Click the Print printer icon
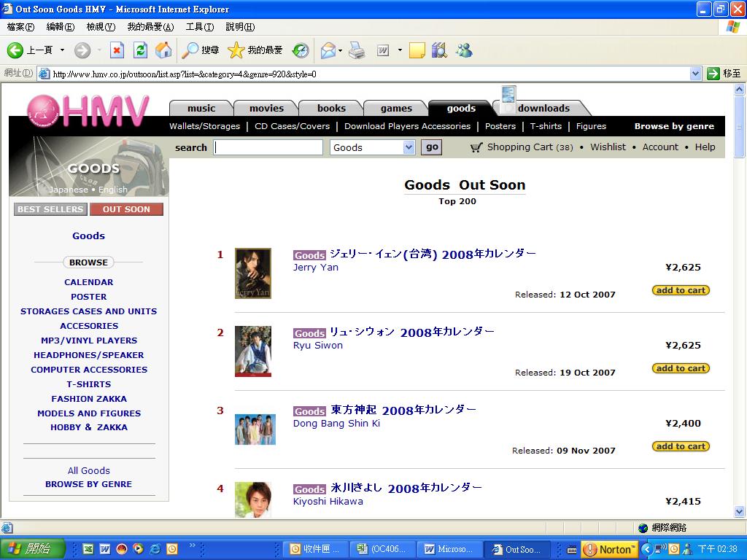Screen dimensions: 747x560 (x=356, y=50)
